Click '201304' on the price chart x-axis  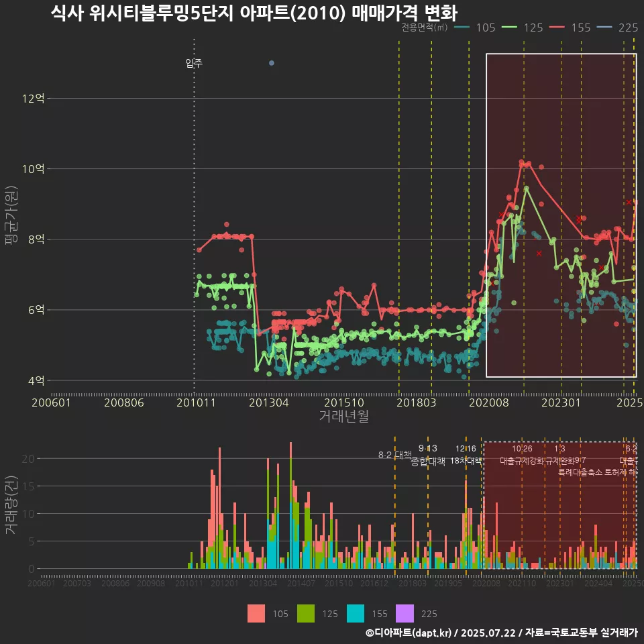point(269,402)
